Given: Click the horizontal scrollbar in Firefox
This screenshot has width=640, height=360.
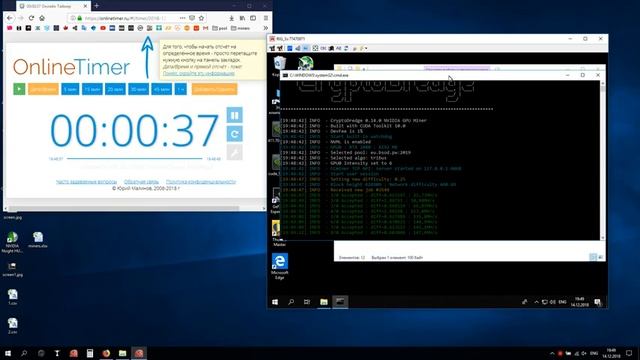Looking at the screenshot, I should pyautogui.click(x=124, y=209).
